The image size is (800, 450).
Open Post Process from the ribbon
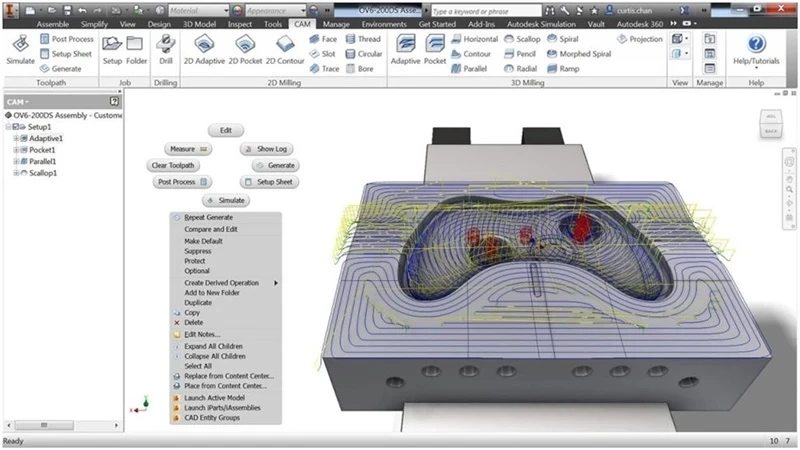[67, 39]
